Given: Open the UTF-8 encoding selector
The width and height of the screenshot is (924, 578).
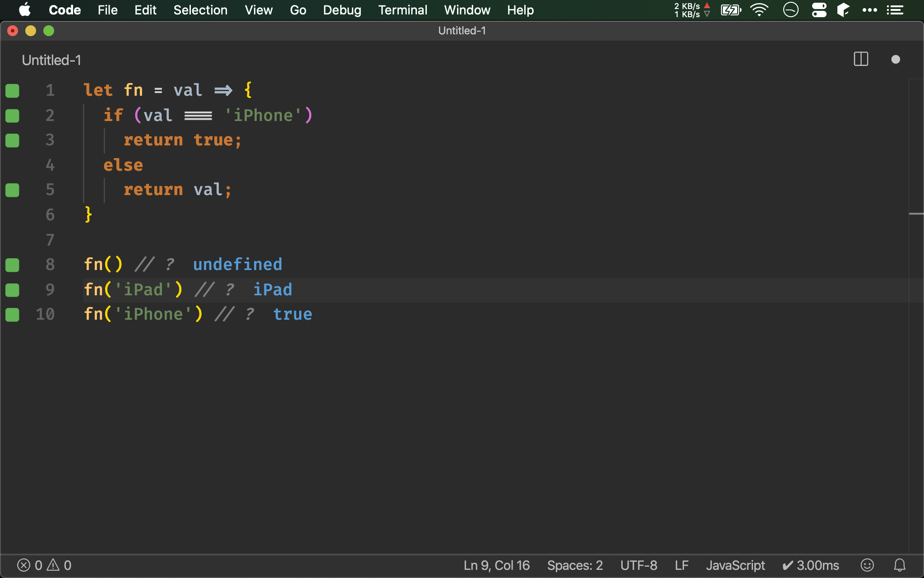Looking at the screenshot, I should (x=638, y=565).
